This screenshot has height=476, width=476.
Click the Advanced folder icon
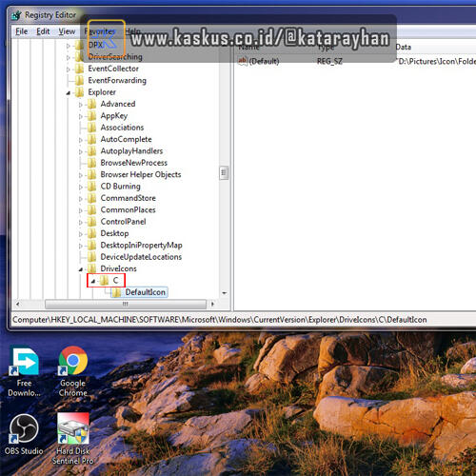(x=91, y=104)
